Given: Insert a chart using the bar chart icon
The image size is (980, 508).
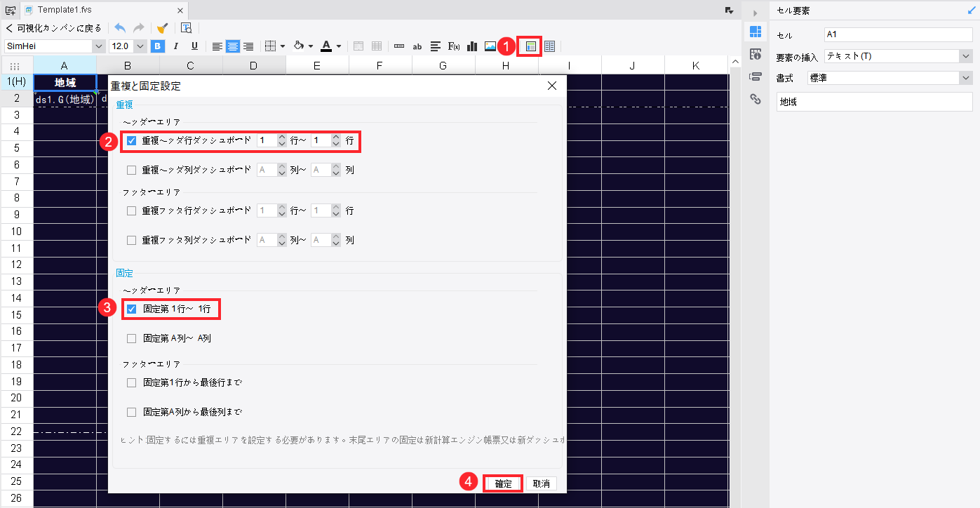Looking at the screenshot, I should [472, 46].
